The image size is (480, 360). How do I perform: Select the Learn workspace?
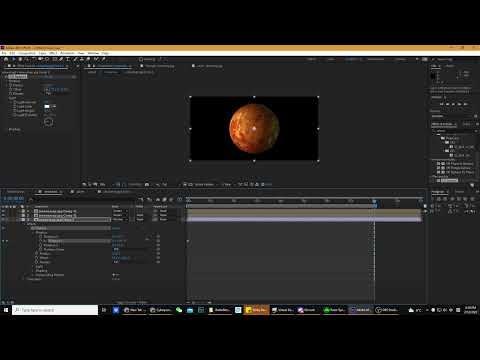pos(331,59)
